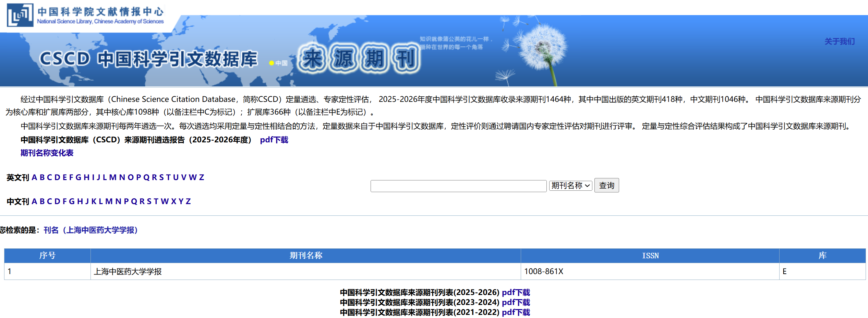The height and width of the screenshot is (318, 868).
Task: Click the journal search text box
Action: tap(458, 186)
